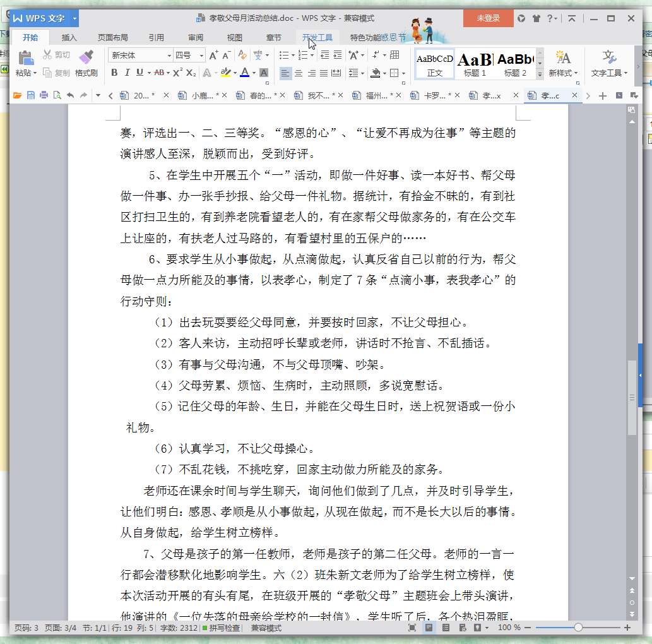Open the font size combo box
This screenshot has width=652, height=644.
[x=189, y=56]
